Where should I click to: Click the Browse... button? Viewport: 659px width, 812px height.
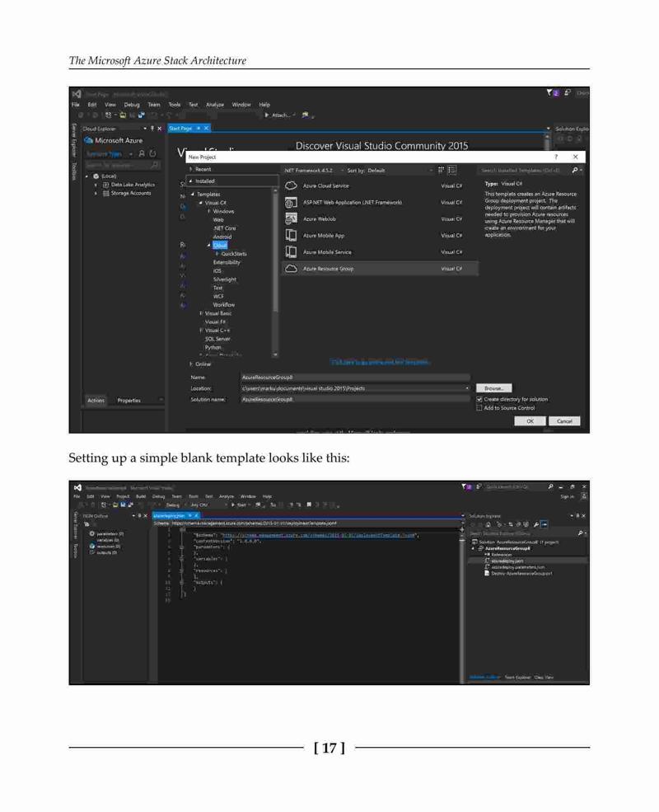coord(494,388)
